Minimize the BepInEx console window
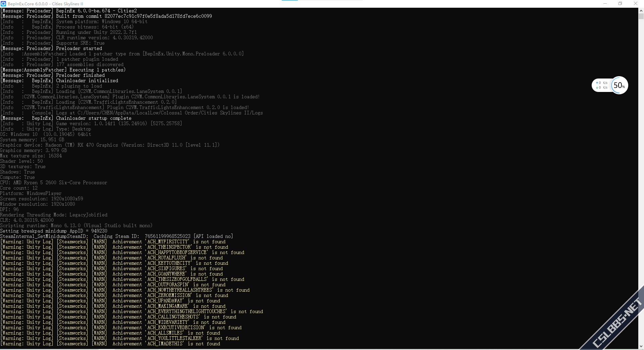This screenshot has height=350, width=644. (x=605, y=4)
